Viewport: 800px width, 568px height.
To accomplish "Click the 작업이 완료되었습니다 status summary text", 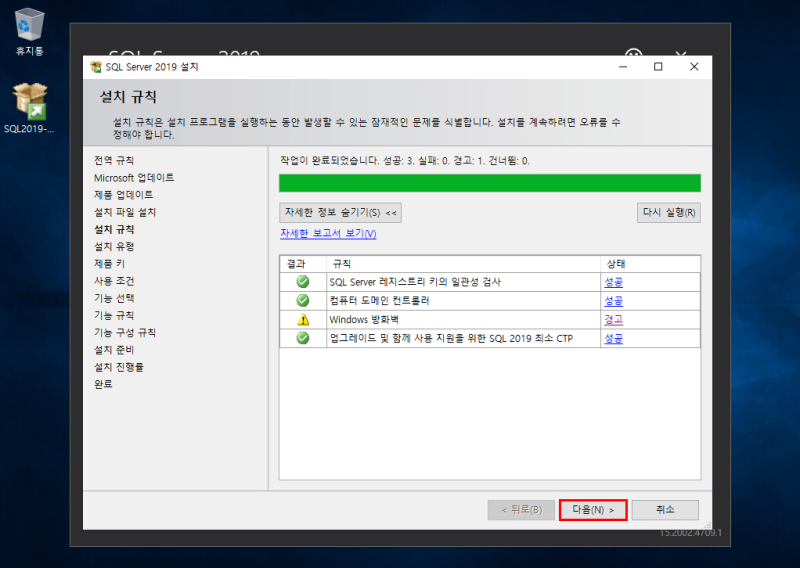I will pos(405,161).
